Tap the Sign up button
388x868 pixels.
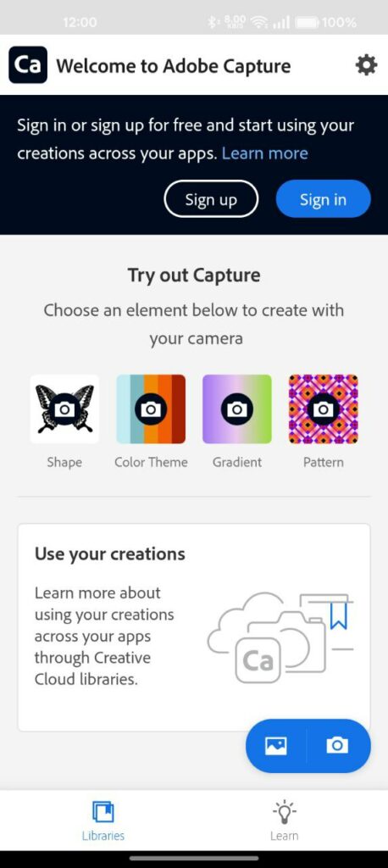(x=211, y=199)
